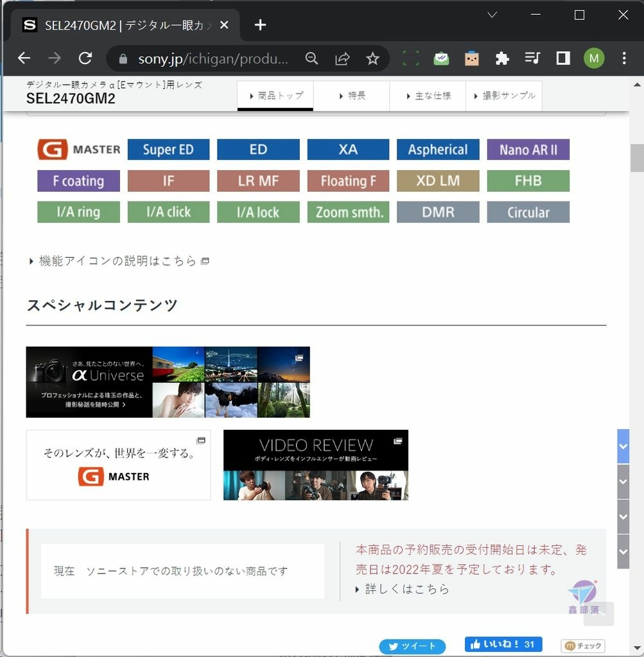
Task: Open the orange box face extension
Action: coord(472,58)
